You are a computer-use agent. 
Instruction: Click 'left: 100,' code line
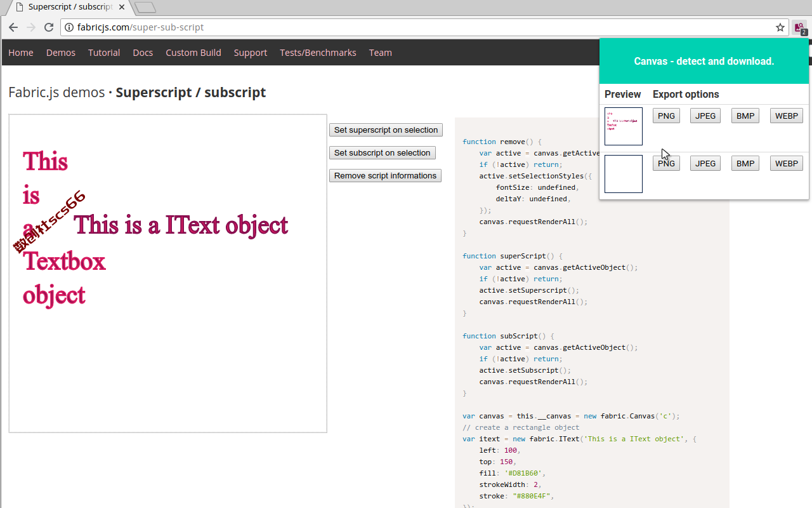point(500,450)
